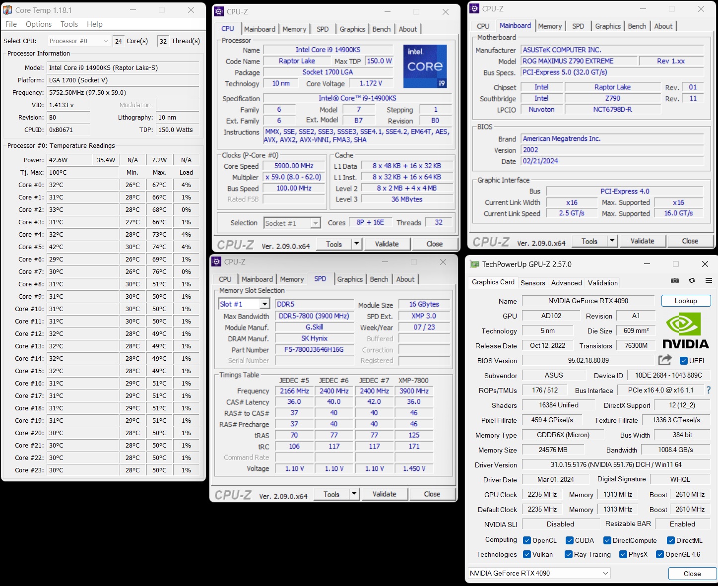Screen dimensions: 718x588
Task: Open CPU tab in CPU-Z SPD window
Action: pyautogui.click(x=225, y=279)
